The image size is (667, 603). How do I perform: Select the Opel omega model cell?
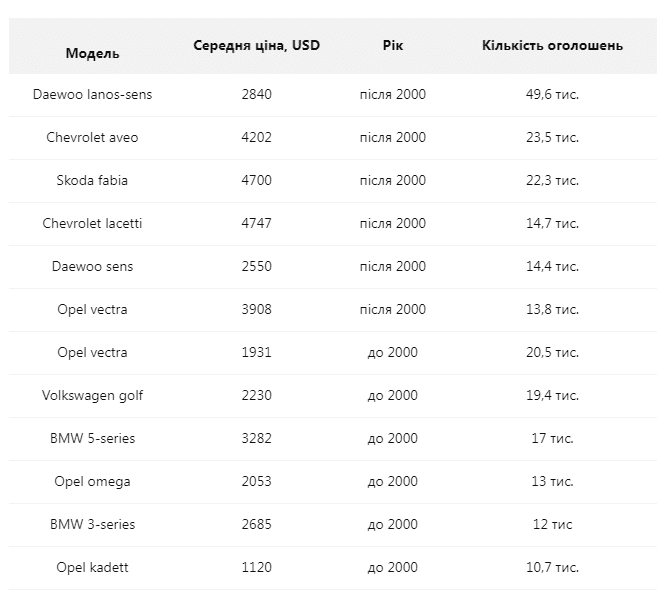pyautogui.click(x=92, y=481)
